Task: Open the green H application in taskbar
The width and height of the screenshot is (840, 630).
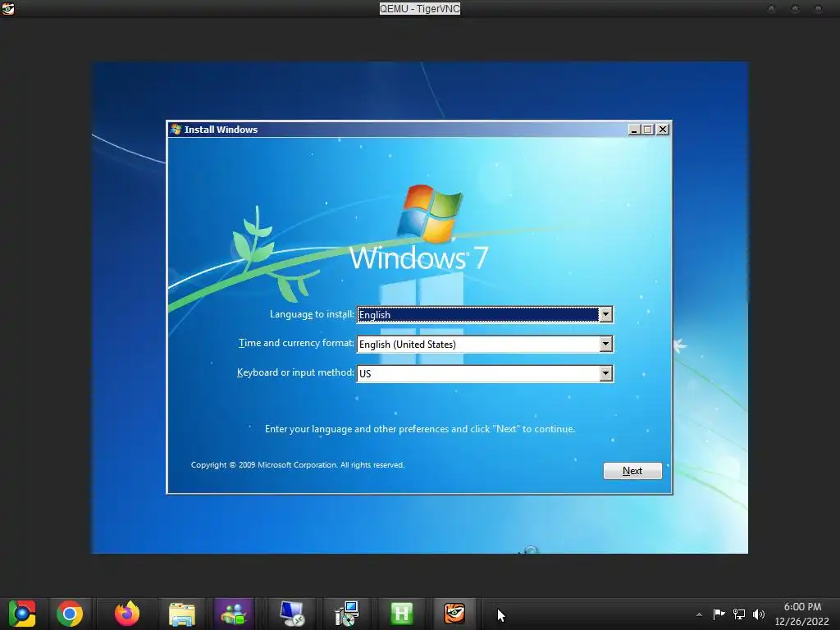Action: tap(402, 614)
